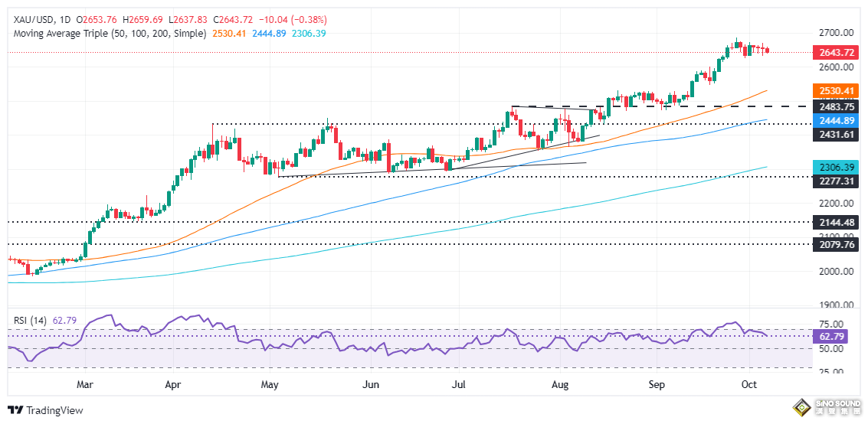
Task: Select the orange 2530.41 price axis tag
Action: point(838,91)
